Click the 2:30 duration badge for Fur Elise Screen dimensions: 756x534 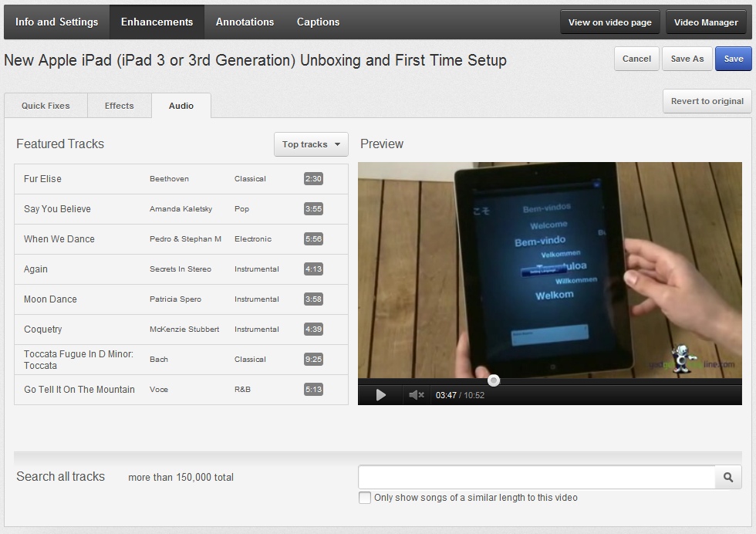click(x=313, y=179)
